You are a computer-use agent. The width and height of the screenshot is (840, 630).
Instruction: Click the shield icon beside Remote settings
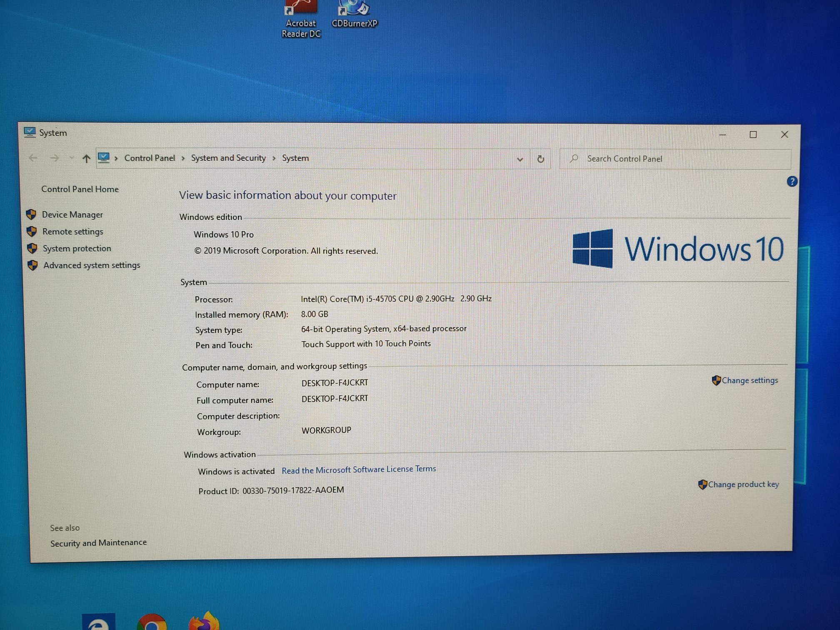31,231
